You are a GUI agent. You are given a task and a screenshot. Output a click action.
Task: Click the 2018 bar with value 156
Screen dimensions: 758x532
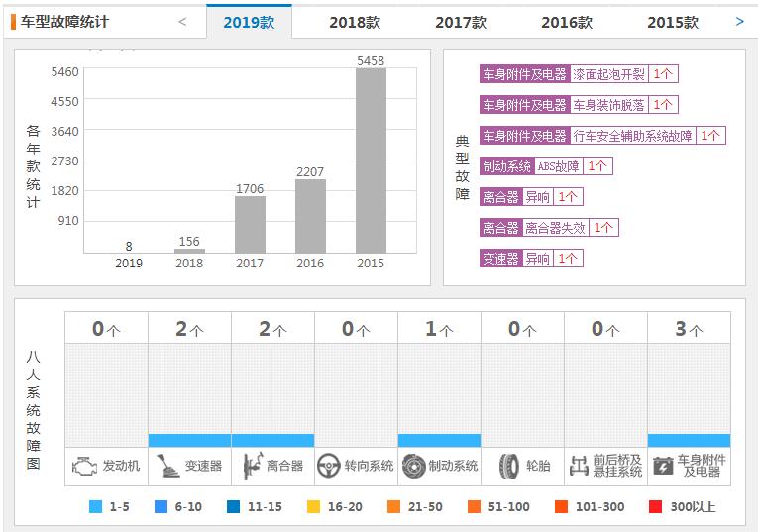[x=189, y=251]
